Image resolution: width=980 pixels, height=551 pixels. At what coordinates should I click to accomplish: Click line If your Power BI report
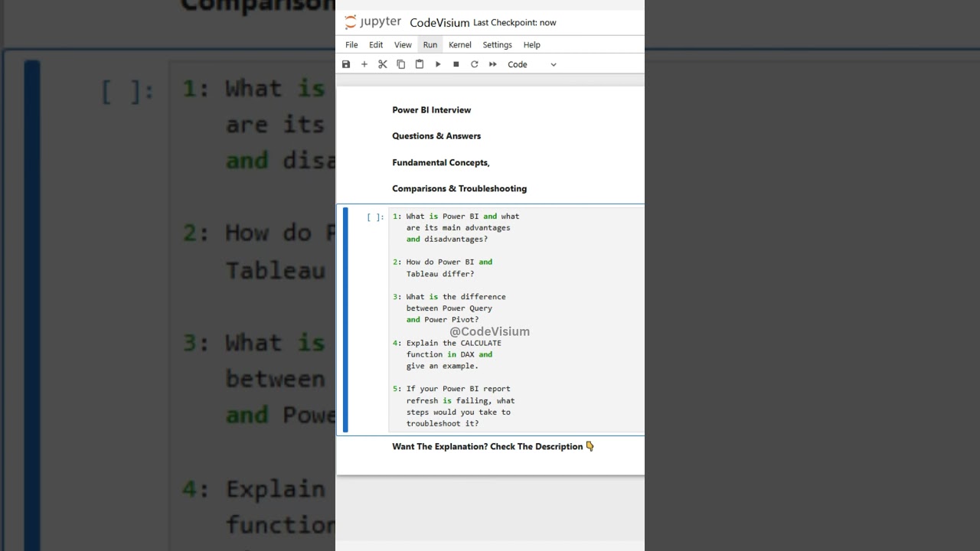point(459,389)
